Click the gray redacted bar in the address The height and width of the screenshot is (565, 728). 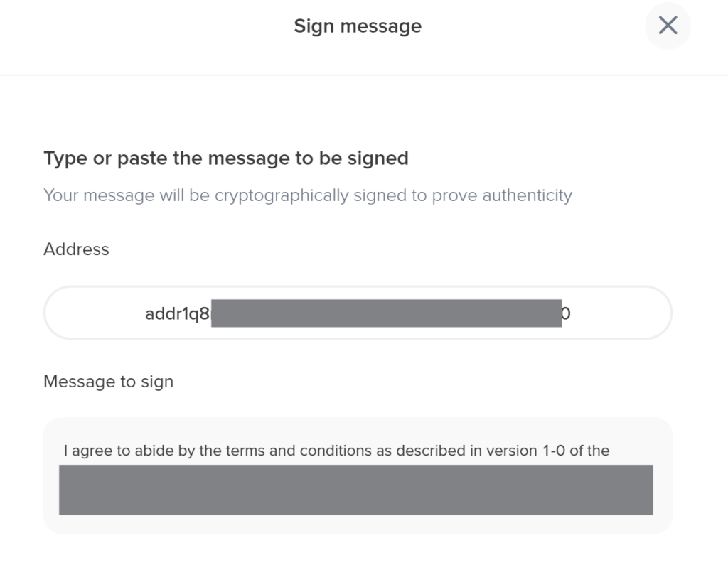tap(386, 313)
